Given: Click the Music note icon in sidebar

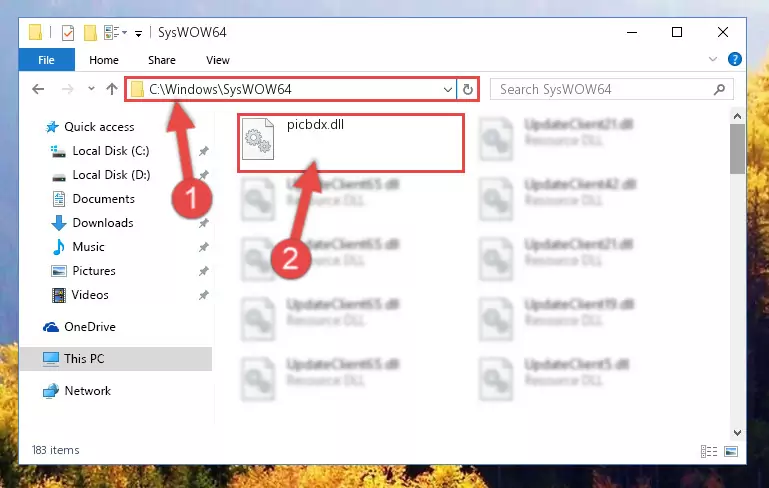Looking at the screenshot, I should pyautogui.click(x=58, y=247).
